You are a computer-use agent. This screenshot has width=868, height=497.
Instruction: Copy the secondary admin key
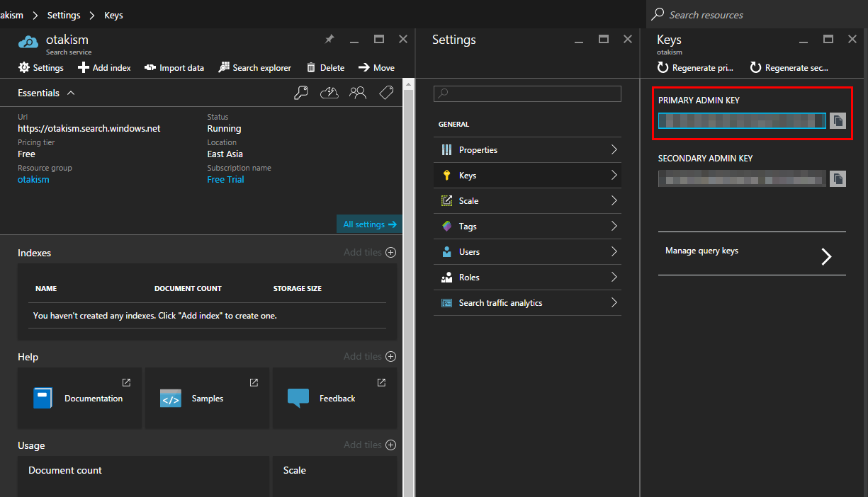(838, 178)
